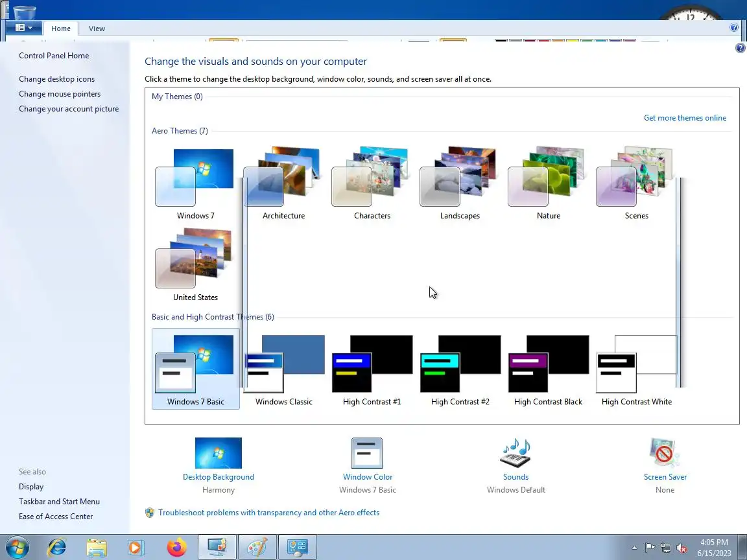Open Action Center flag icon
747x560 pixels.
(650, 548)
